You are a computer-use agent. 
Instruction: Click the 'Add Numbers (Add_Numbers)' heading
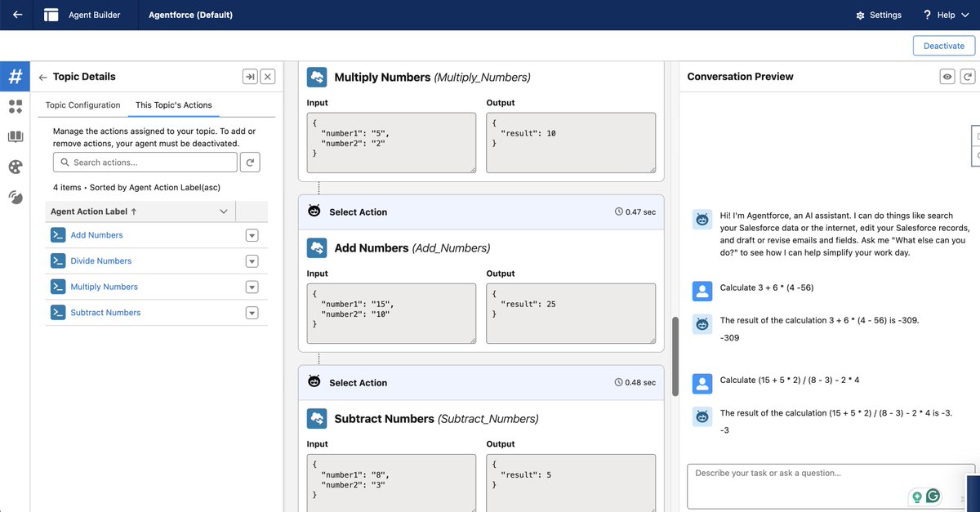coord(412,247)
